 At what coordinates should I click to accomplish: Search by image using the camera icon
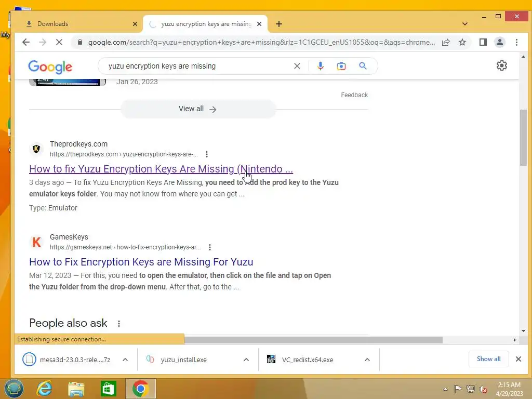tap(341, 66)
